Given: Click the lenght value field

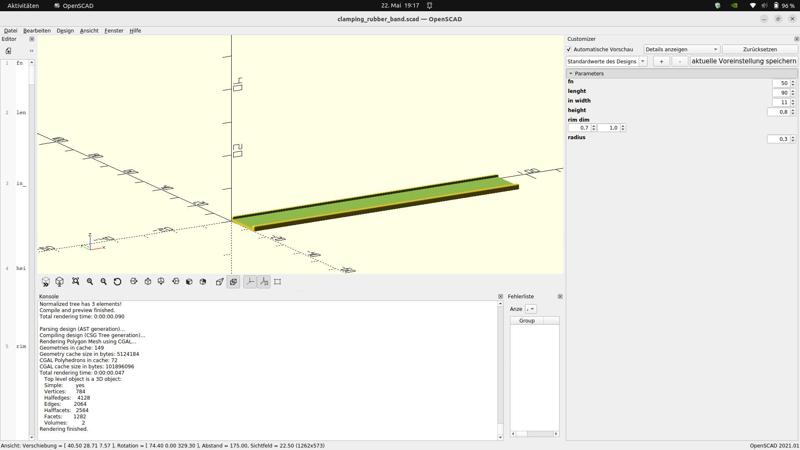Looking at the screenshot, I should point(781,92).
